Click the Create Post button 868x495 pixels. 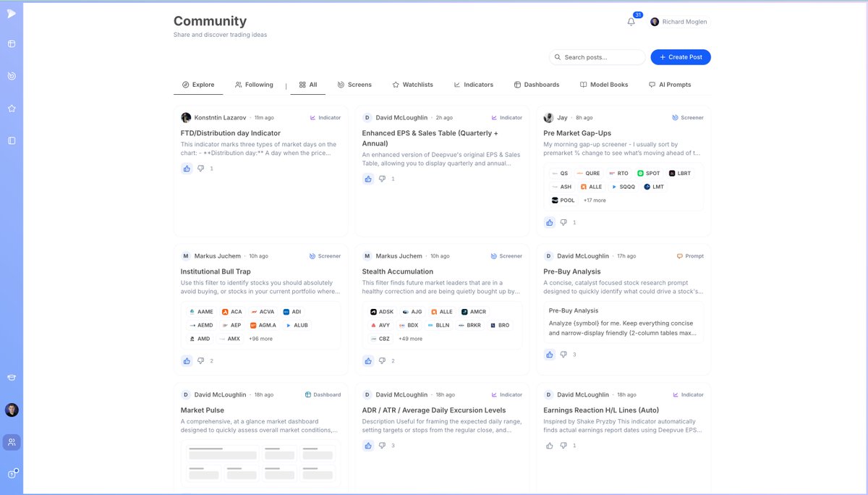[x=681, y=57]
